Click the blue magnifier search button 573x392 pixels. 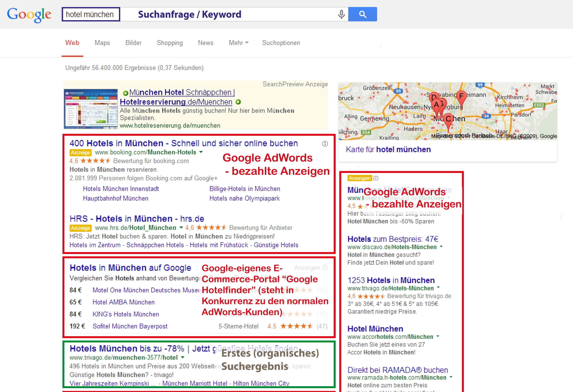coord(362,14)
